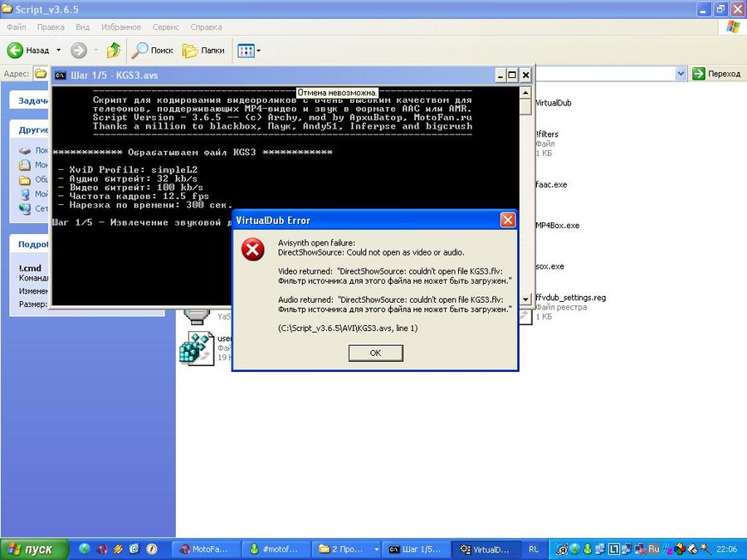Click network places icon in side panel
Viewport: 747px width, 560px height.
click(25, 208)
